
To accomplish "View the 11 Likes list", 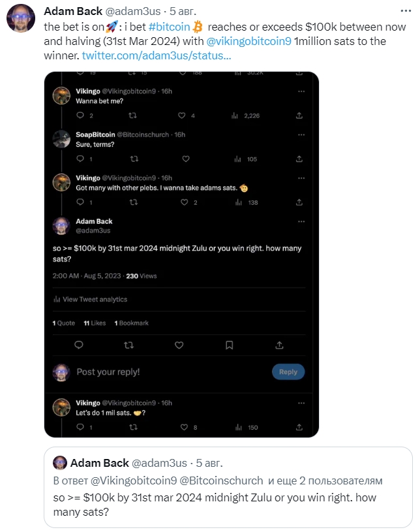I will click(95, 323).
